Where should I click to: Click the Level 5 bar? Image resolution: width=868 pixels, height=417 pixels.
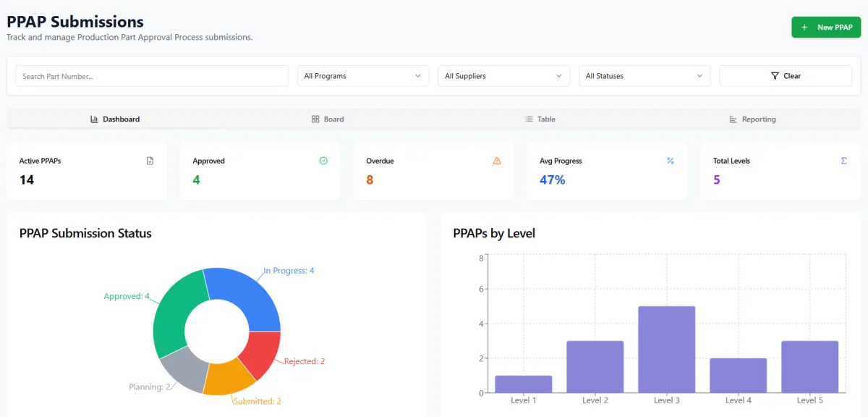(x=810, y=367)
